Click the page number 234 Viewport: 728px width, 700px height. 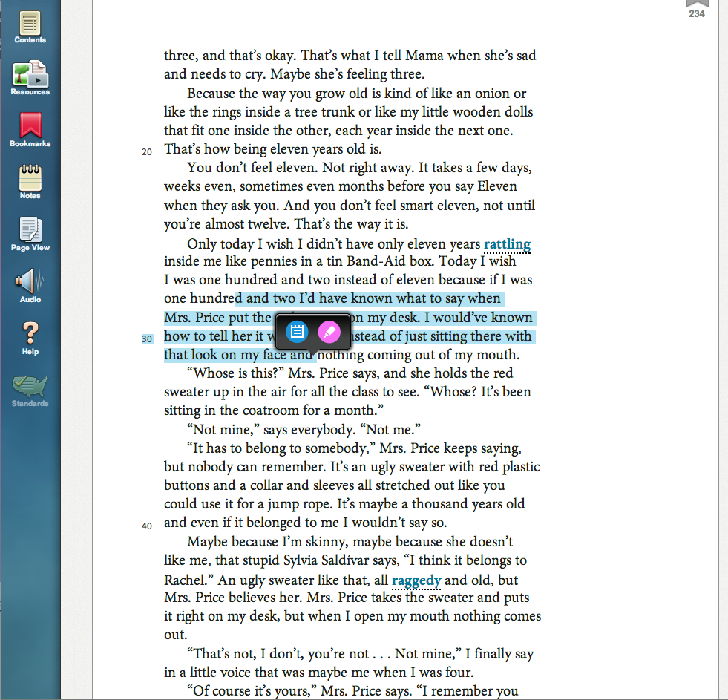pyautogui.click(x=696, y=14)
